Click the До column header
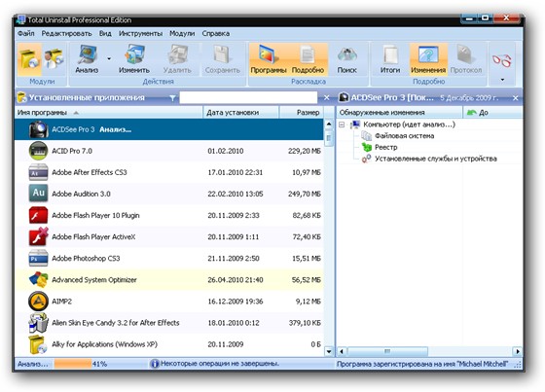545x392 pixels. tap(492, 112)
